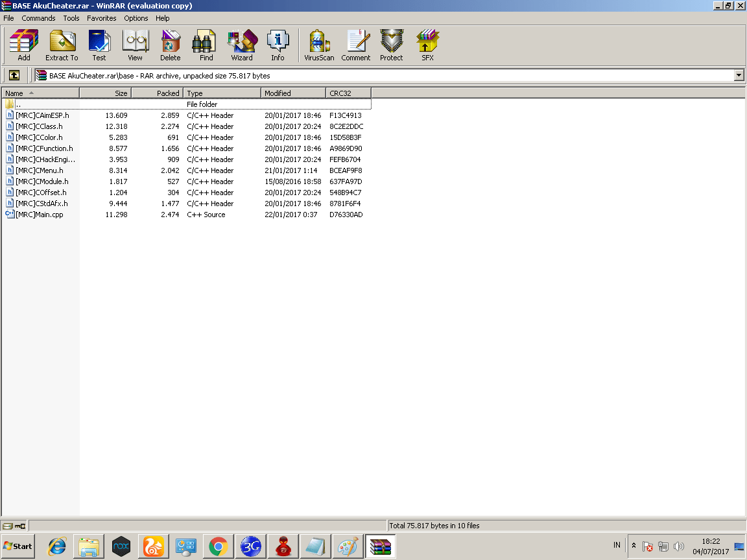Launch Nox from the taskbar
The width and height of the screenshot is (747, 560).
tap(121, 546)
